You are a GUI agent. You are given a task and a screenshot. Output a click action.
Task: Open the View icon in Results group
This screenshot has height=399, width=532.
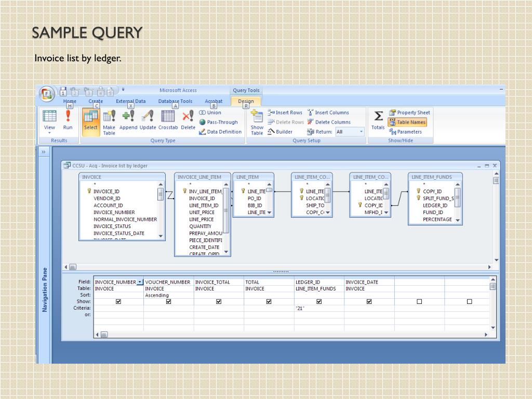[49, 116]
